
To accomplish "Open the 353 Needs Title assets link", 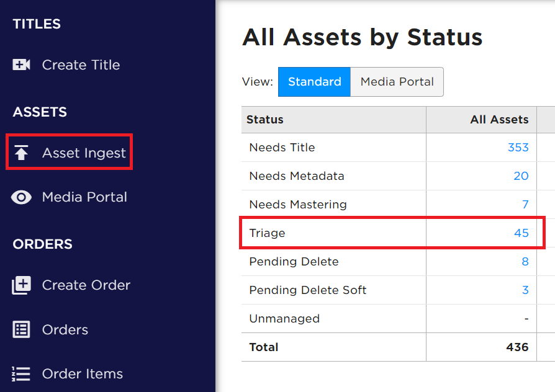I will (x=518, y=147).
